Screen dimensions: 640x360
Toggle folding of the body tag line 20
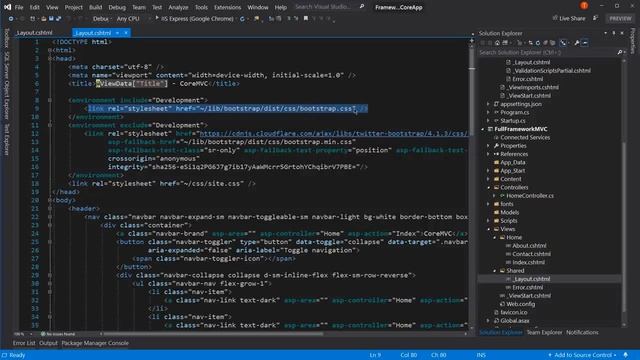[49, 200]
